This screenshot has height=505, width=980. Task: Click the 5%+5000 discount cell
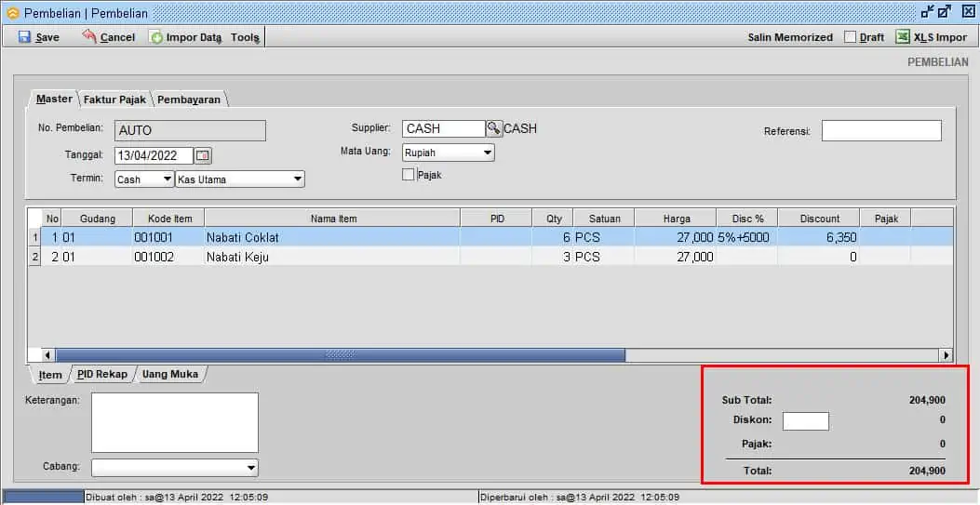click(x=747, y=237)
